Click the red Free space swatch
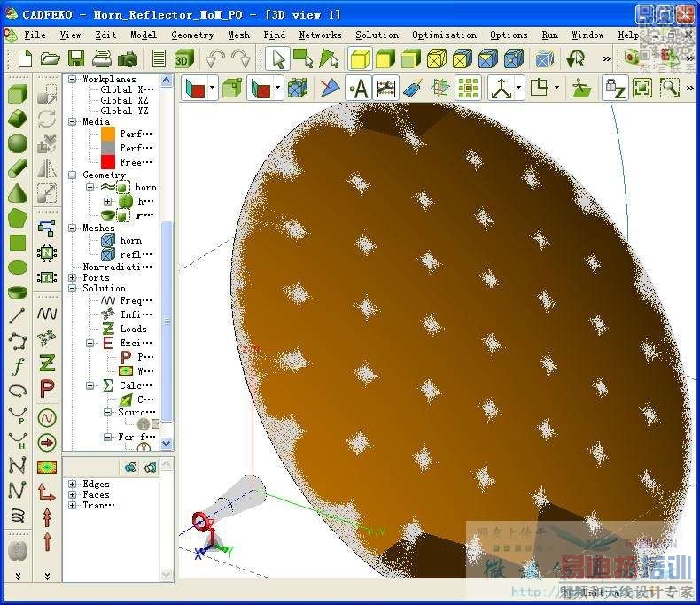 [x=108, y=162]
